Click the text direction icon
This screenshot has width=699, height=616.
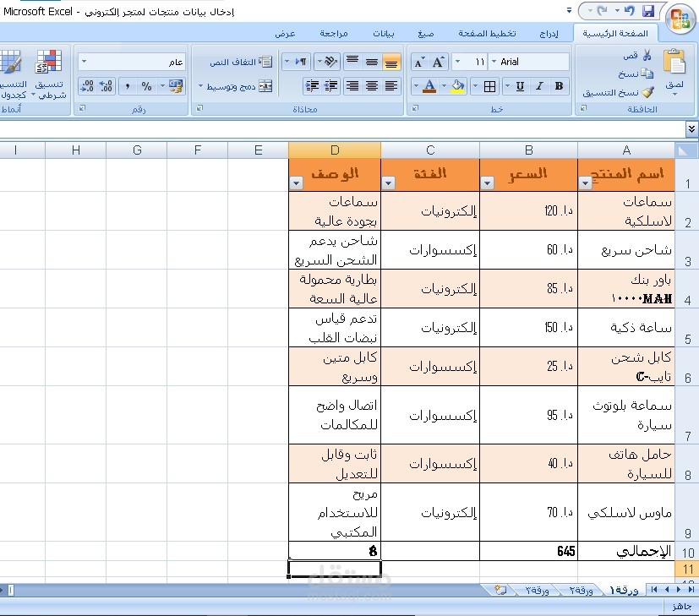click(302, 62)
